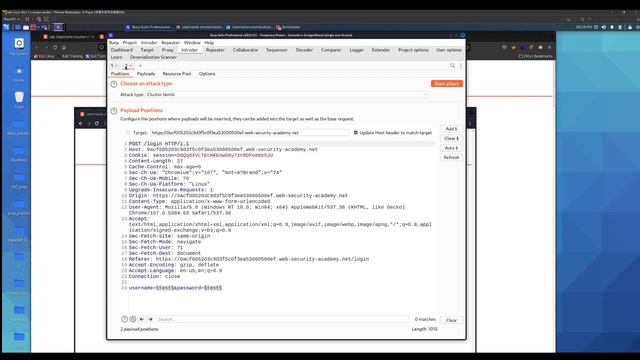Open the Project options tab
Viewport: 640px width, 360px height.
(x=413, y=50)
